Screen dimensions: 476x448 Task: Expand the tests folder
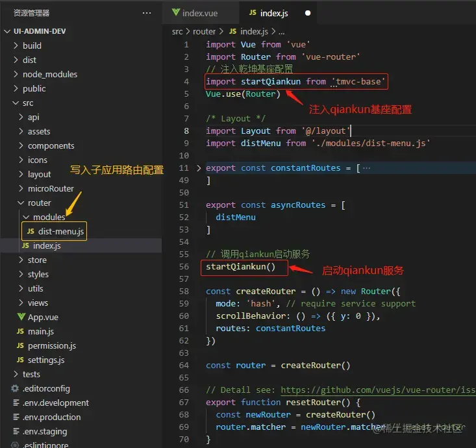click(16, 374)
